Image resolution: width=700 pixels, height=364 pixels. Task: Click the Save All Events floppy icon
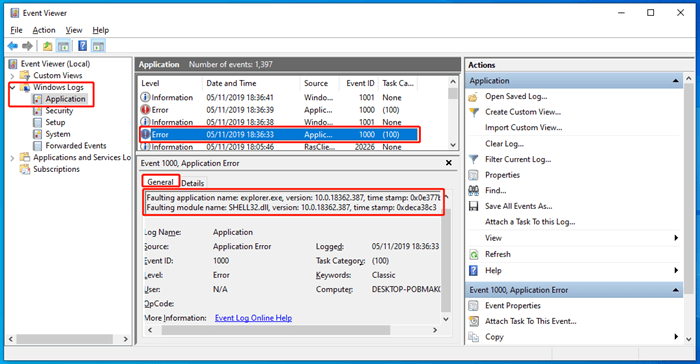tap(473, 206)
